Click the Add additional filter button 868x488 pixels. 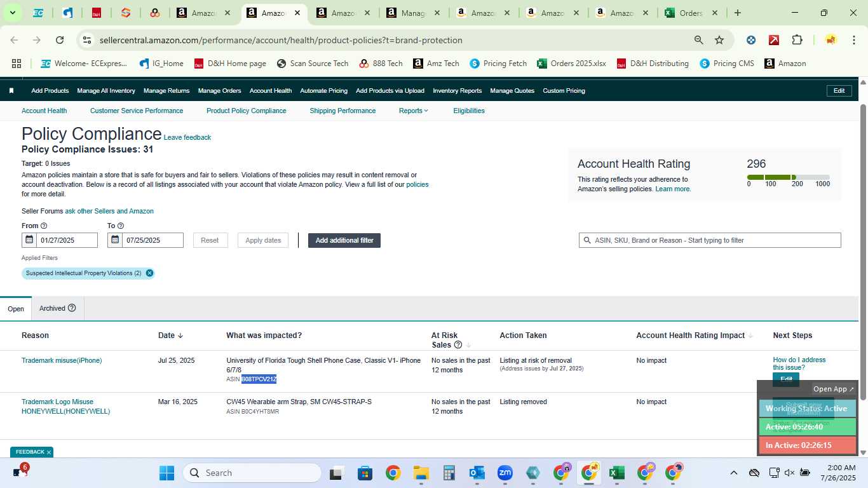tap(344, 240)
